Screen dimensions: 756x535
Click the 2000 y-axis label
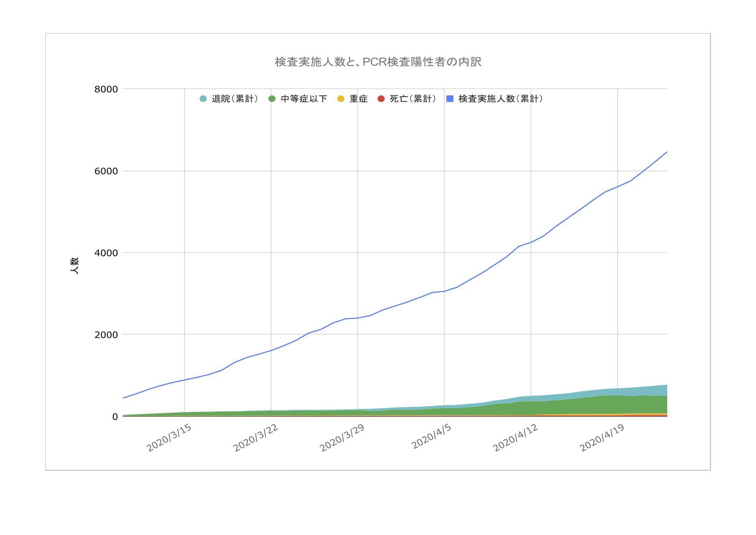106,335
